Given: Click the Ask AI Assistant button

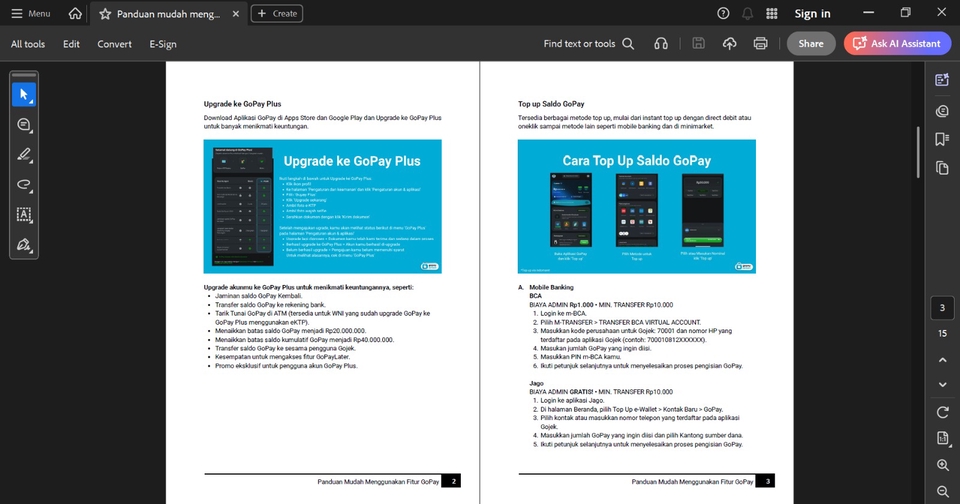Looking at the screenshot, I should (897, 44).
